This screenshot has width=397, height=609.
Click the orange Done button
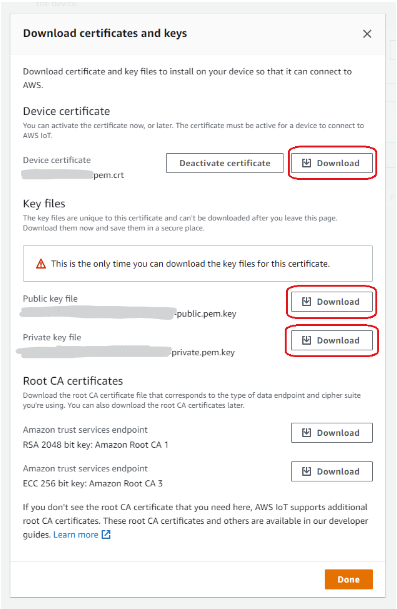pos(348,579)
